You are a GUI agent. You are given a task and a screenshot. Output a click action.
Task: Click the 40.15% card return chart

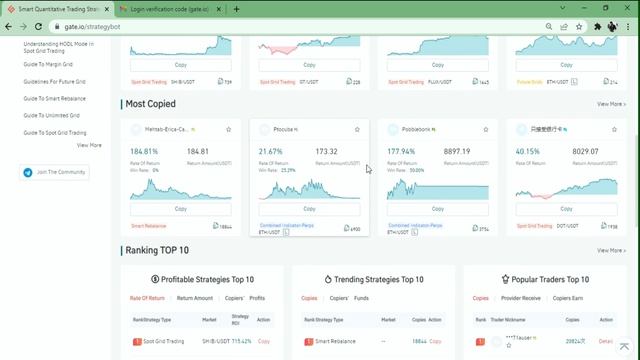pos(567,189)
